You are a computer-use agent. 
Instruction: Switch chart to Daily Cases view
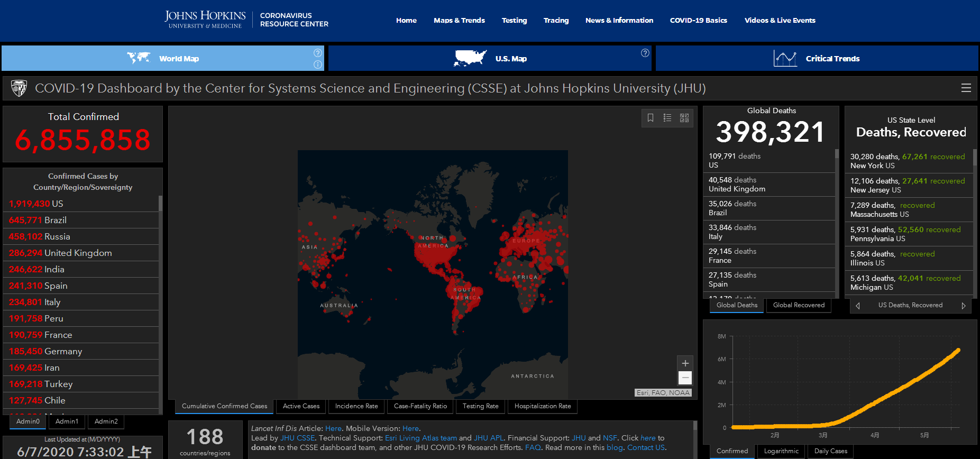coord(830,451)
